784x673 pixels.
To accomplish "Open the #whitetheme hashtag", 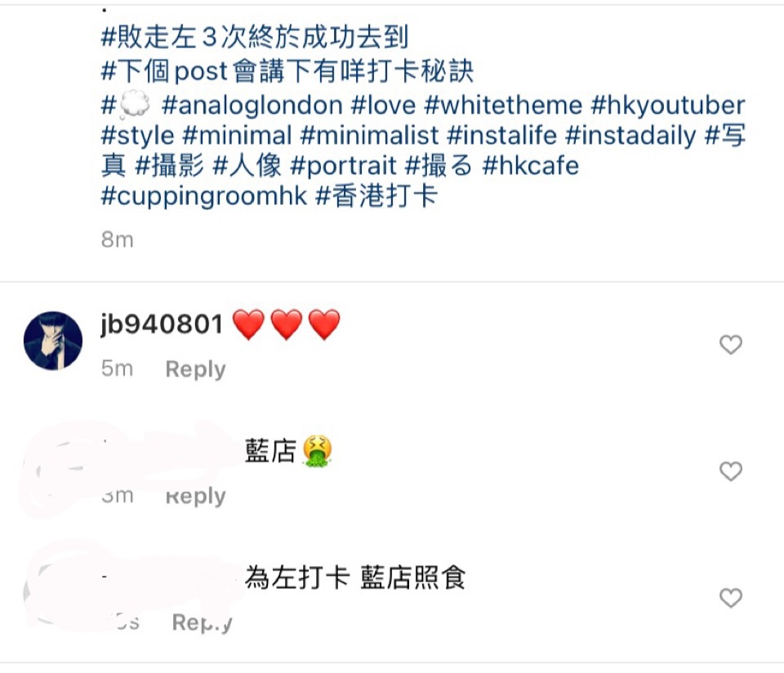I will point(503,105).
